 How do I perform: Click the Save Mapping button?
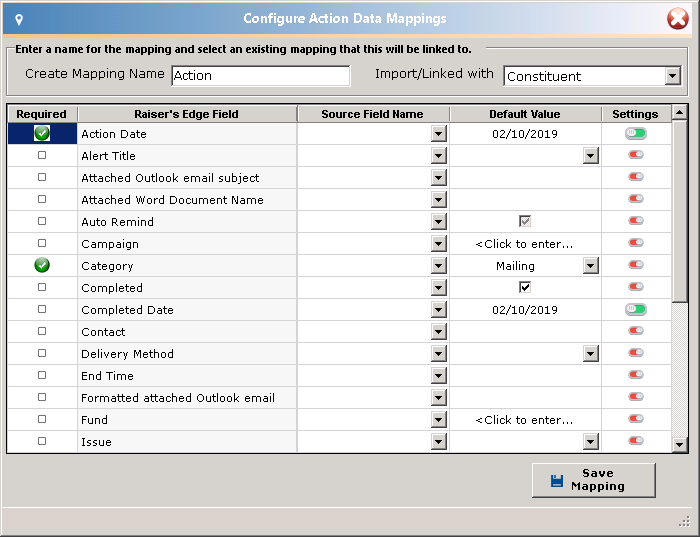pyautogui.click(x=594, y=480)
